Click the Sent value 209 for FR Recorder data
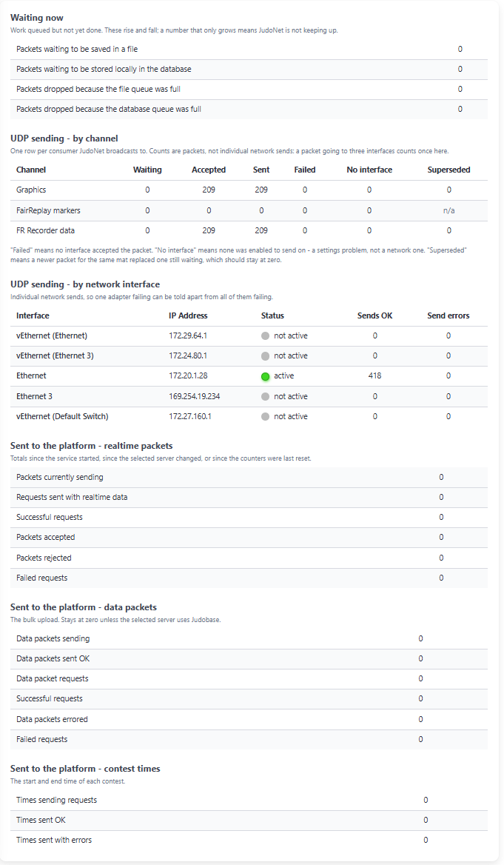Viewport: 504px width, 865px height. tap(261, 230)
